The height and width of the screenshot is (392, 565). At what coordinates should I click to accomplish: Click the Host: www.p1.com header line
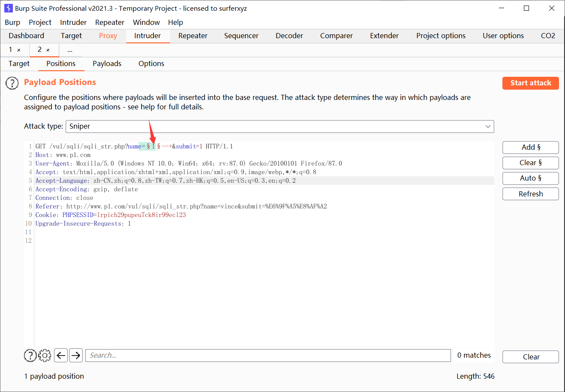point(63,155)
